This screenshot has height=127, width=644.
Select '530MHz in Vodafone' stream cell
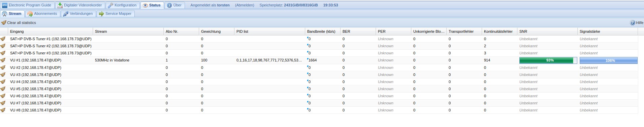click(112, 60)
